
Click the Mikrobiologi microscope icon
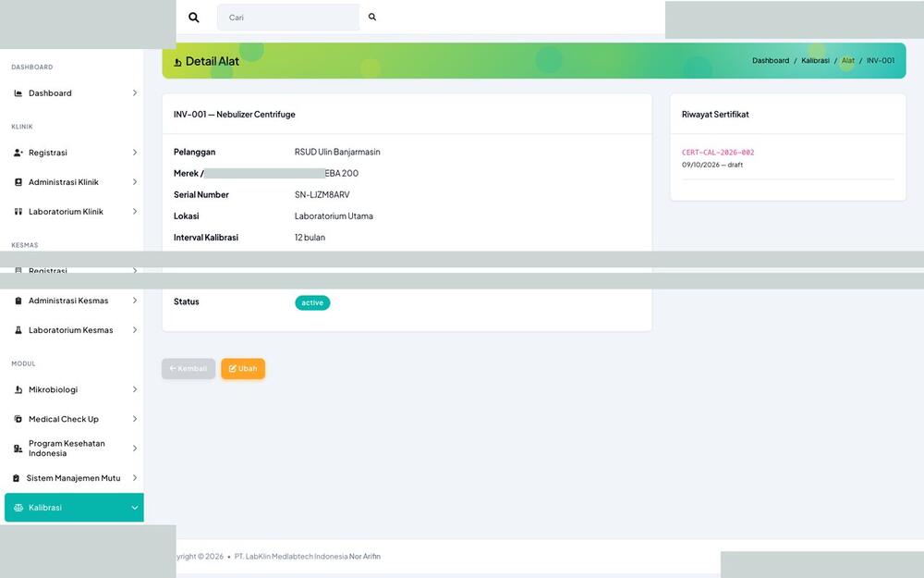pyautogui.click(x=18, y=390)
